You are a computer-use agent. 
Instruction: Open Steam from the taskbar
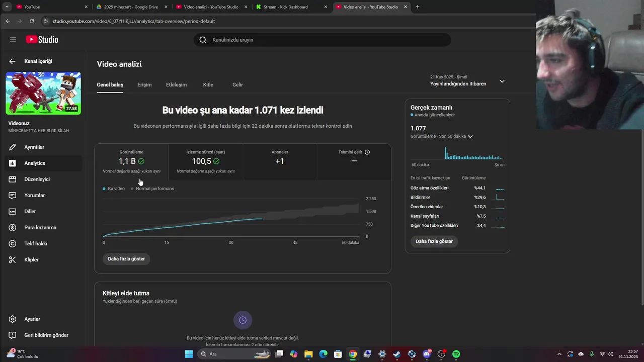(x=397, y=354)
